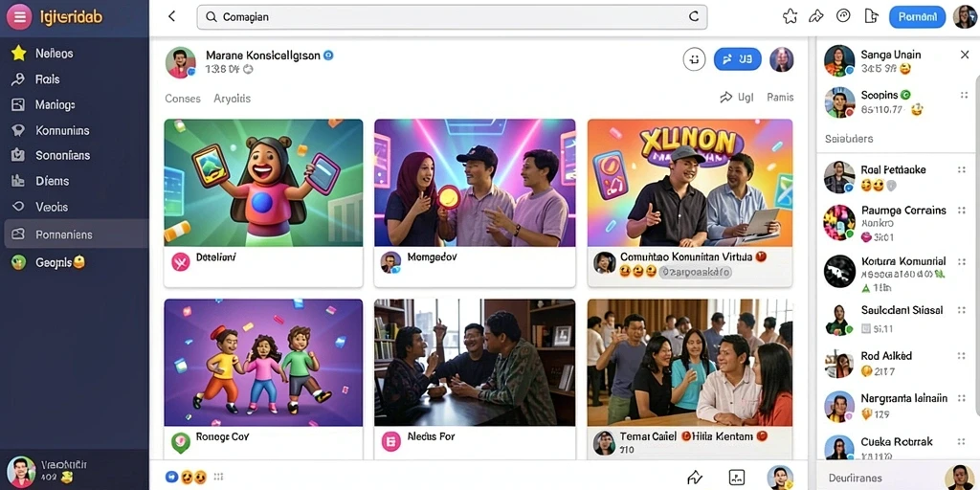Click the forward arrow icon in bottom bar
The width and height of the screenshot is (980, 490).
[x=695, y=478]
